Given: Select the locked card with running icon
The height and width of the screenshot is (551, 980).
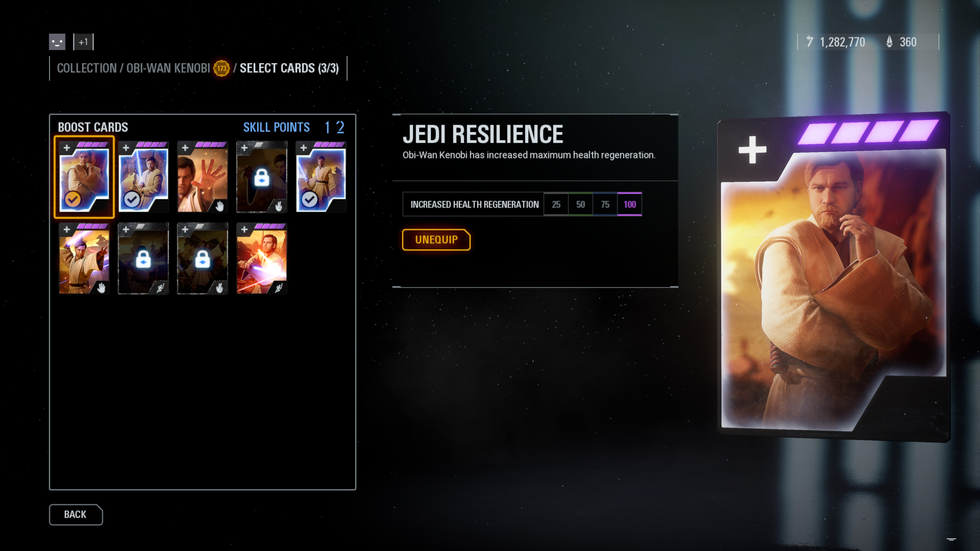Looking at the screenshot, I should pos(143,259).
